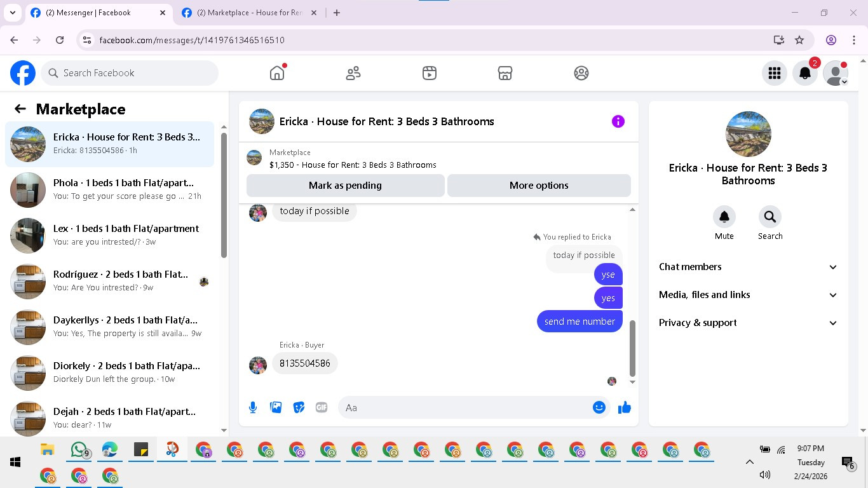The width and height of the screenshot is (868, 488).
Task: Open Lex 1 beds 1 bath conversation
Action: pyautogui.click(x=110, y=236)
